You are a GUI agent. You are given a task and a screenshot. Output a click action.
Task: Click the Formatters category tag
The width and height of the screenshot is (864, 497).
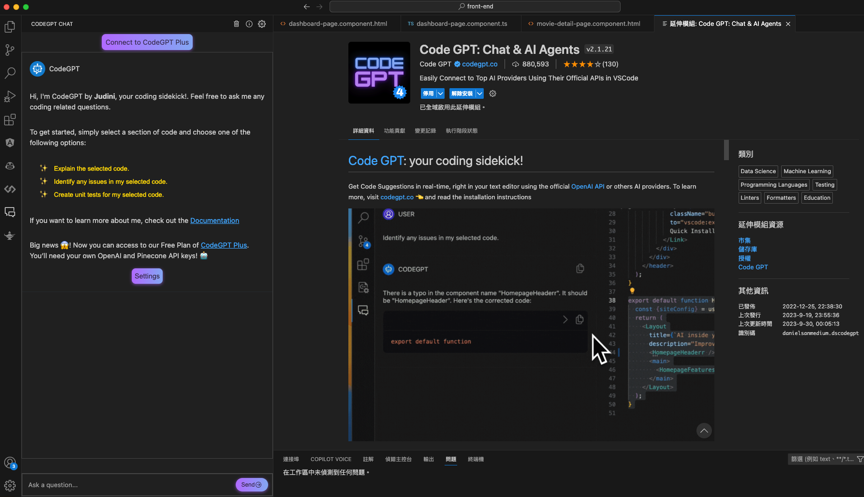(781, 198)
